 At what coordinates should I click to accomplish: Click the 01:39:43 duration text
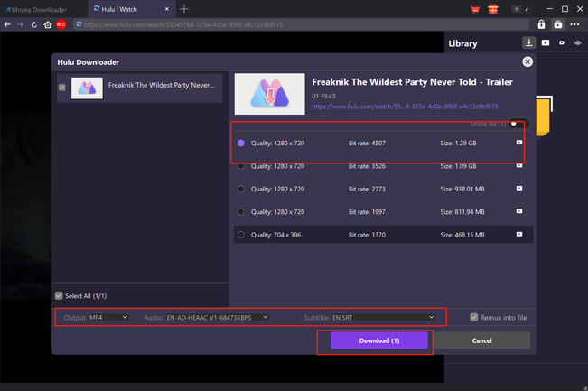pos(323,97)
